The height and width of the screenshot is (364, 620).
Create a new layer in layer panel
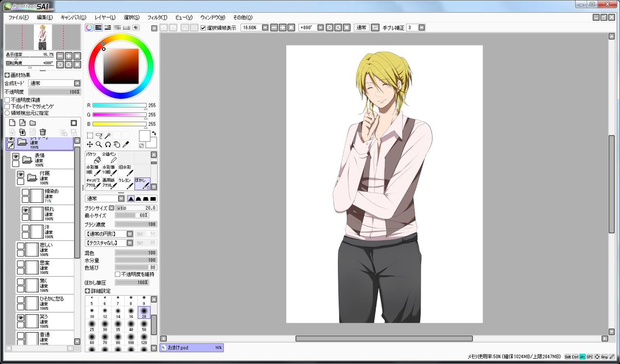pos(13,123)
